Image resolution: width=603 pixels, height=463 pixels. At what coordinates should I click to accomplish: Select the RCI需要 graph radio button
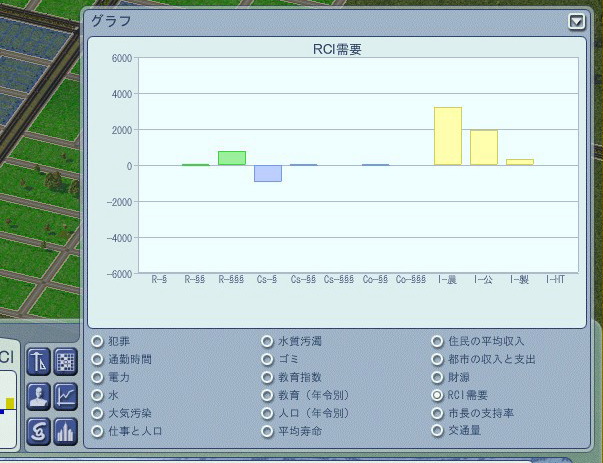pyautogui.click(x=437, y=395)
